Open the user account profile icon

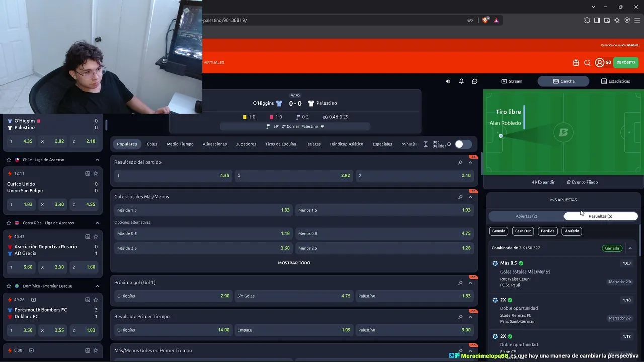pos(599,63)
